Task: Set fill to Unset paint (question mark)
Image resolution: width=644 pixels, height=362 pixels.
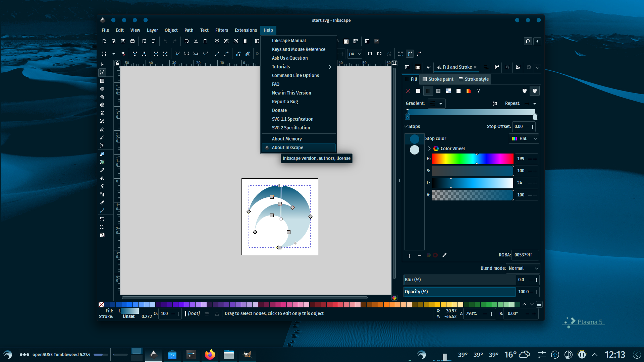Action: tap(479, 91)
